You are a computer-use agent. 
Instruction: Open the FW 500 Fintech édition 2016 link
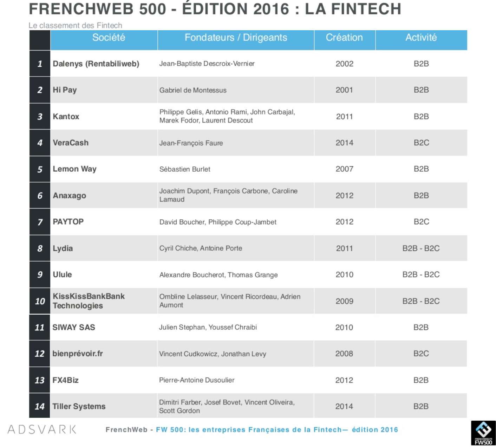(277, 430)
